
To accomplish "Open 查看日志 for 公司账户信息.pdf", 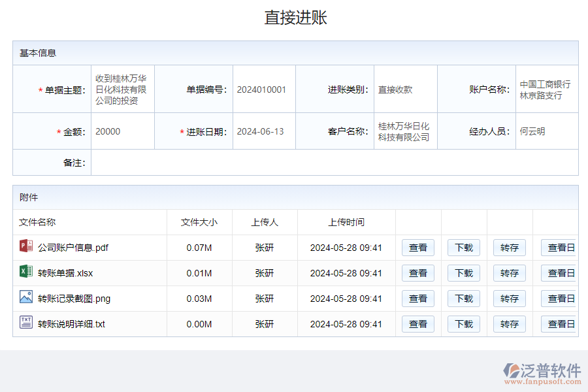I will click(559, 248).
